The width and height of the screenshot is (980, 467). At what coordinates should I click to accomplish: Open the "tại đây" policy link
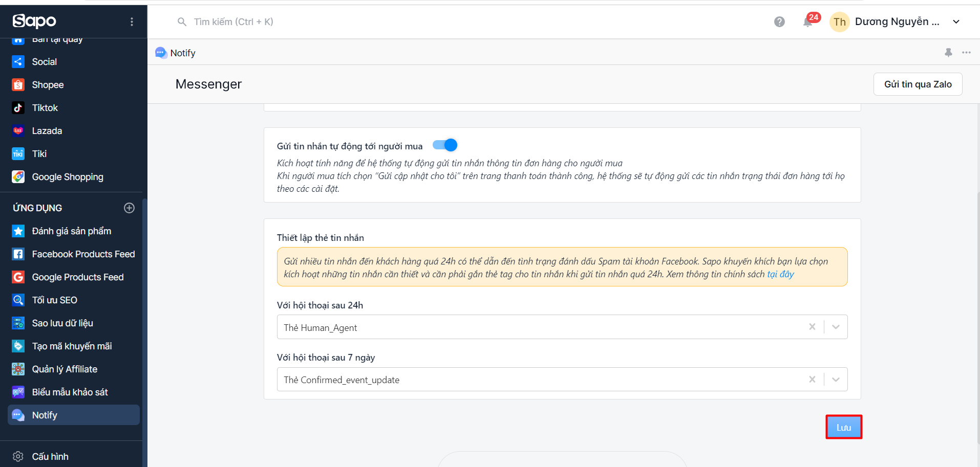point(780,274)
